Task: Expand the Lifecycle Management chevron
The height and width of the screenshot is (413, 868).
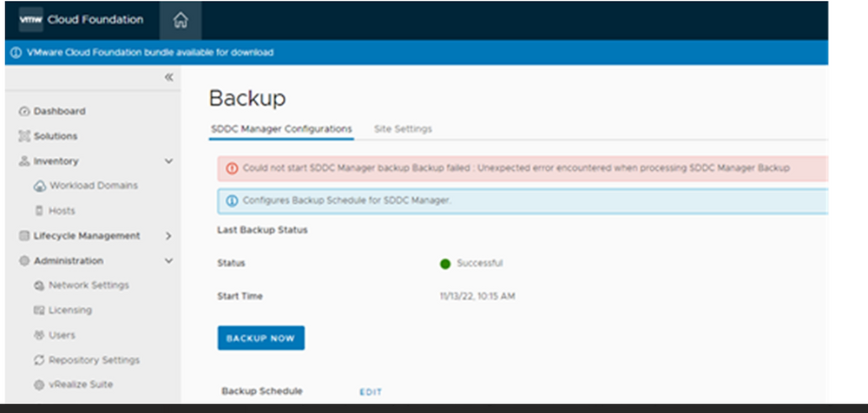Action: [x=169, y=236]
